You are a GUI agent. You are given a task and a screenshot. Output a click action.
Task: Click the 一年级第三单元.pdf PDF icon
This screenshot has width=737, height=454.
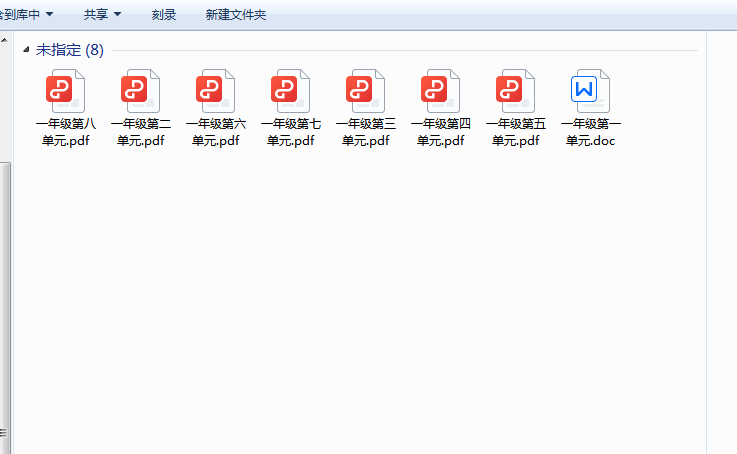pyautogui.click(x=365, y=91)
